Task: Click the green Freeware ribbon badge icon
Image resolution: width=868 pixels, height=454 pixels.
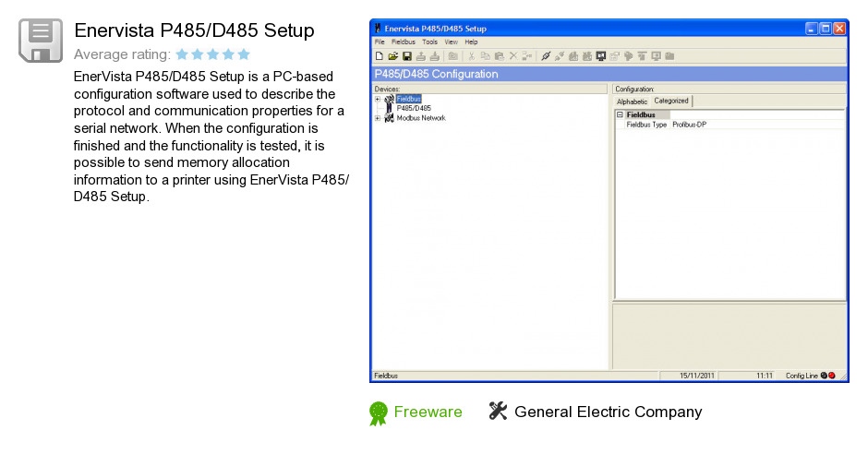Action: click(379, 413)
